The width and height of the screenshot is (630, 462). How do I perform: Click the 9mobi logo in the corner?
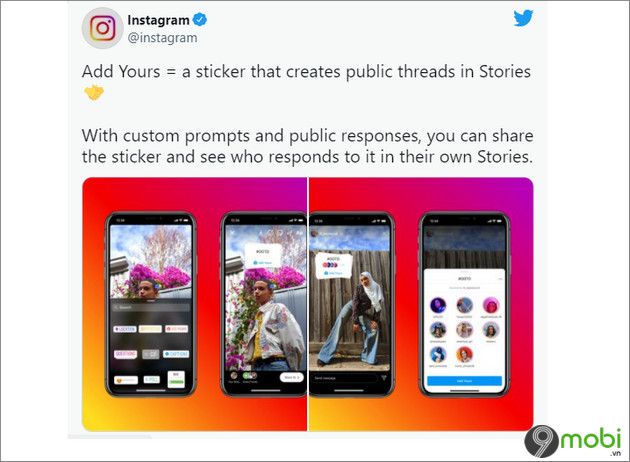pos(573,441)
